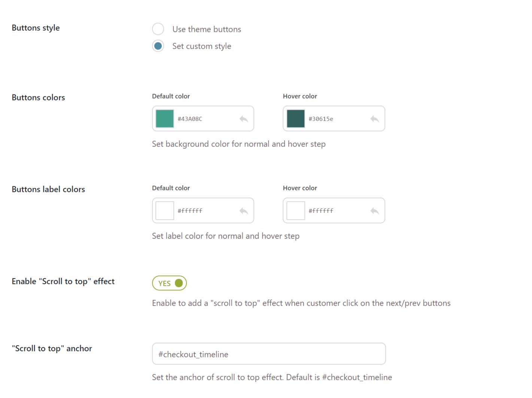Click the label hover color #ffffff text

point(321,211)
